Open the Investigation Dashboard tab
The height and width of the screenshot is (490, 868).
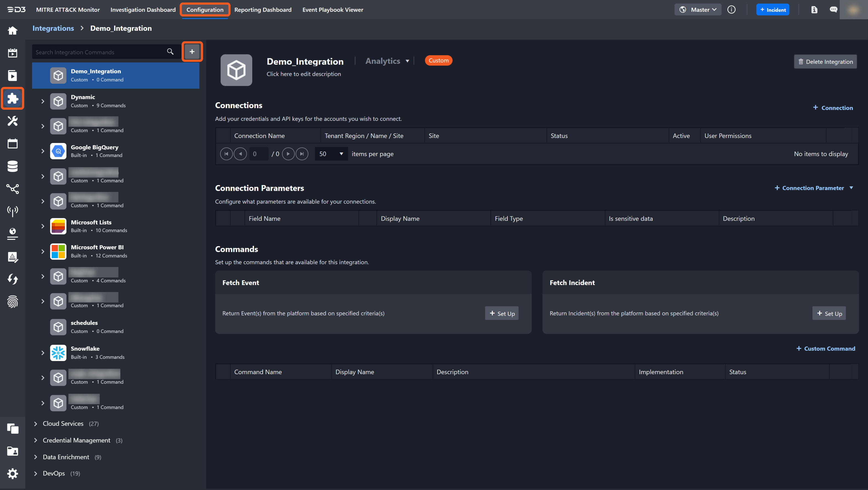tap(143, 9)
